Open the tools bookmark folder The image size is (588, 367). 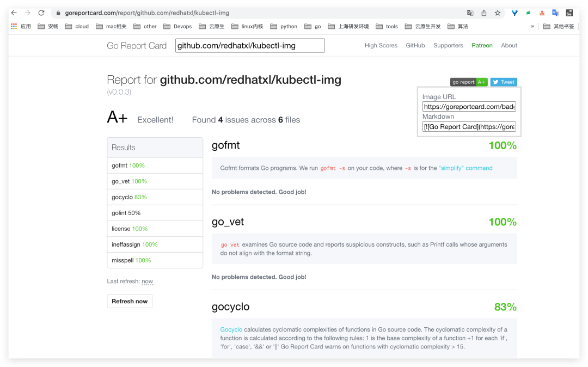coord(387,26)
